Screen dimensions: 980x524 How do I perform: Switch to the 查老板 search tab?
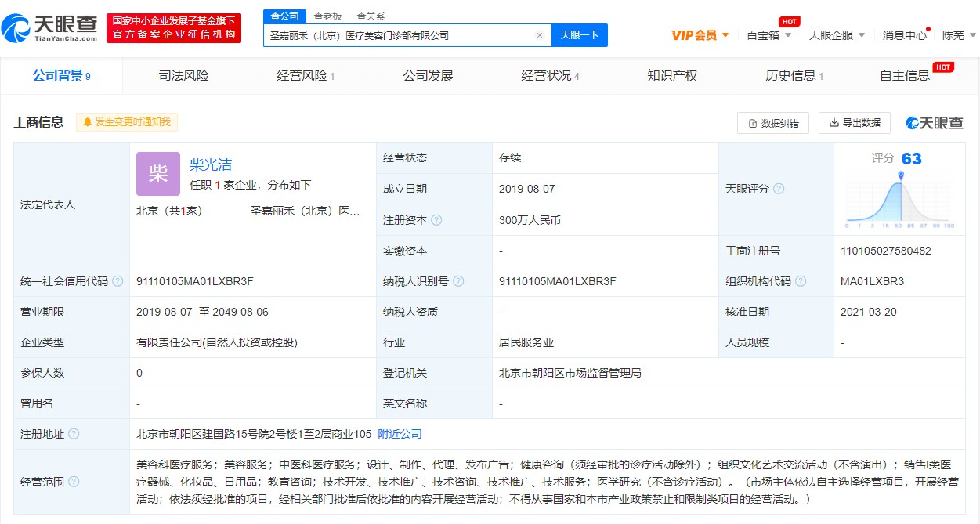[x=327, y=16]
